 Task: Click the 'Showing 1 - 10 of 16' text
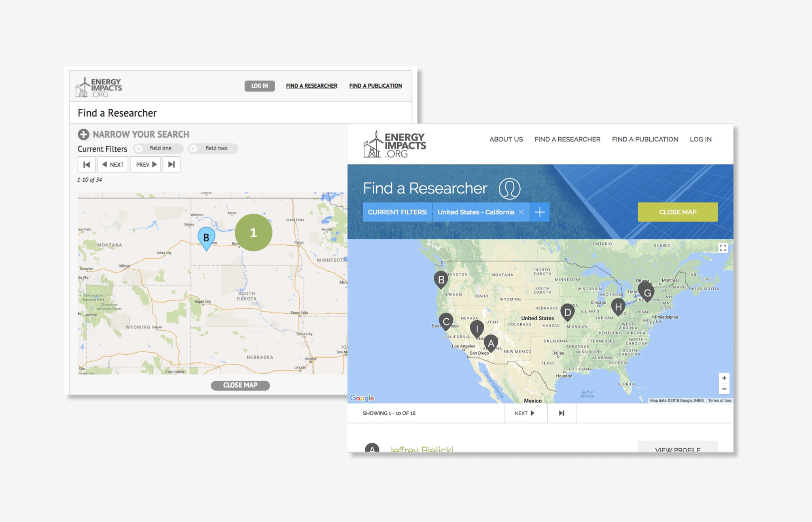[x=389, y=413]
